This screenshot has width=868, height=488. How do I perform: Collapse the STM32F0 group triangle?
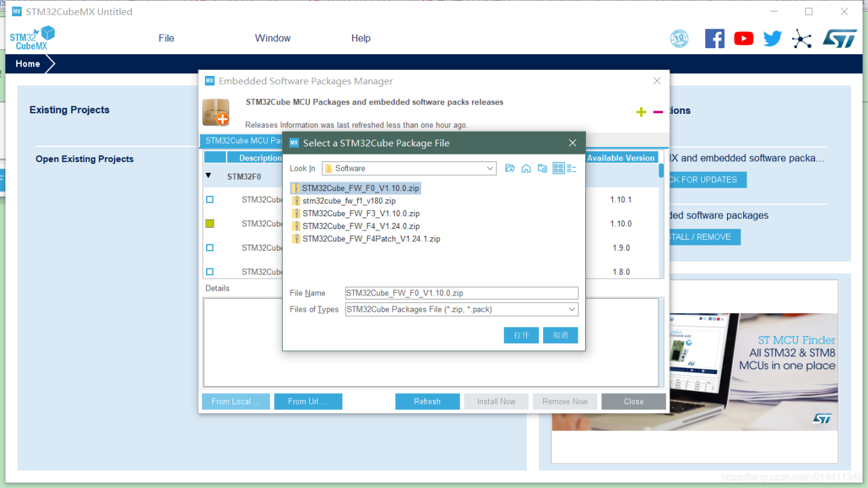208,176
